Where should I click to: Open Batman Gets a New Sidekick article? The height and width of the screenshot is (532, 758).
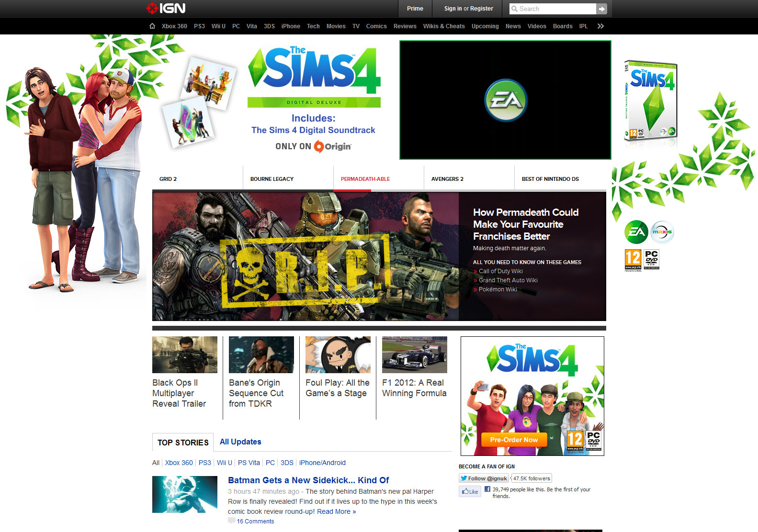click(x=308, y=480)
